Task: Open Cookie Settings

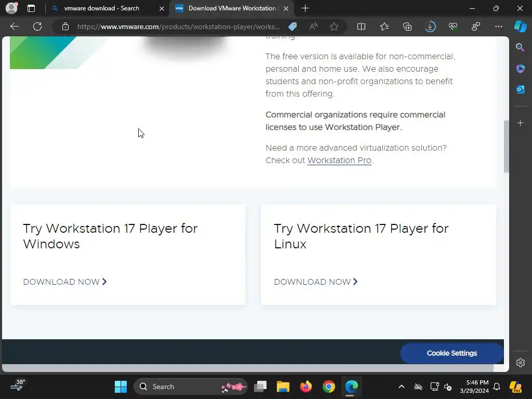Action: point(451,353)
